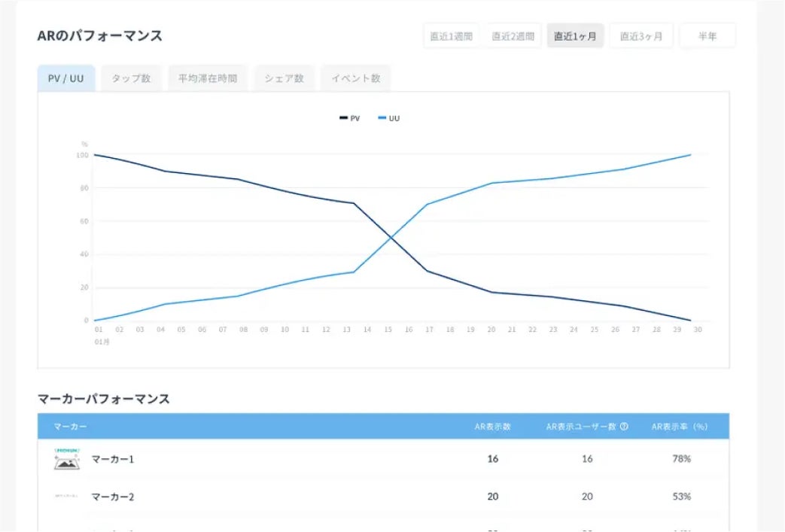Sort by AR表示数 column header
Viewport: 785px width, 532px height.
[x=492, y=427]
